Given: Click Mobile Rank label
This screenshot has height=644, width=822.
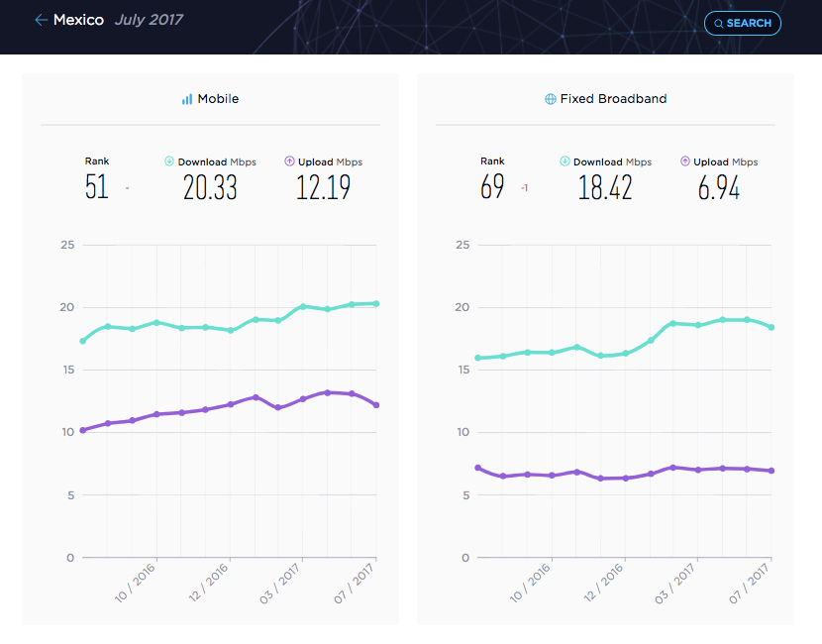Looking at the screenshot, I should (97, 161).
